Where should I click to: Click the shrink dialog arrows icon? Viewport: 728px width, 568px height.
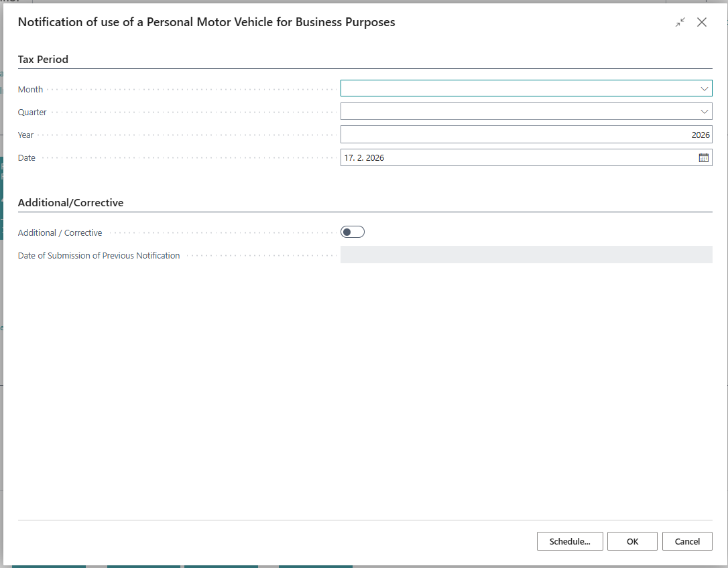tap(680, 22)
